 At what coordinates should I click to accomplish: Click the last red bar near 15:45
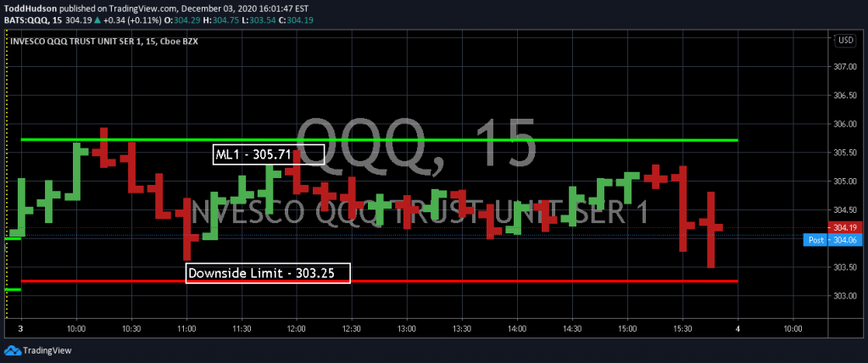pos(711,230)
